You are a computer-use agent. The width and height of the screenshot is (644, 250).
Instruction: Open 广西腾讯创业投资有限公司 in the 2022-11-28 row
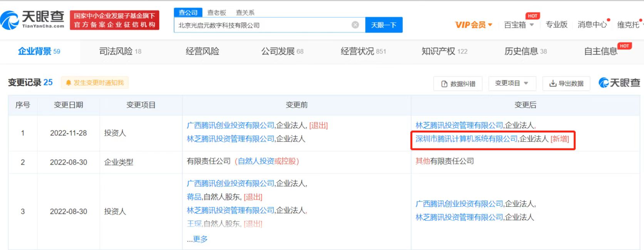coord(230,125)
